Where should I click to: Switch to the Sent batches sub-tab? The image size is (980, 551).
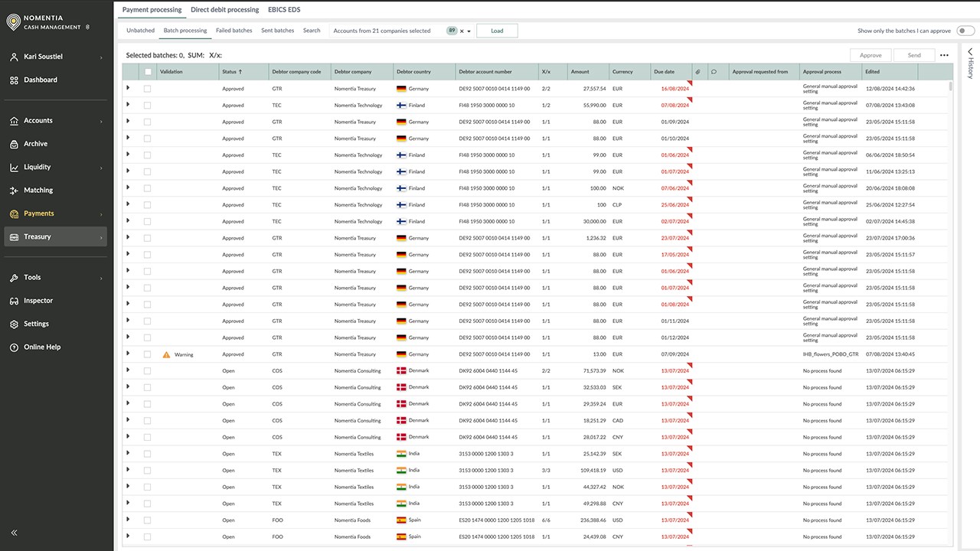pos(278,31)
